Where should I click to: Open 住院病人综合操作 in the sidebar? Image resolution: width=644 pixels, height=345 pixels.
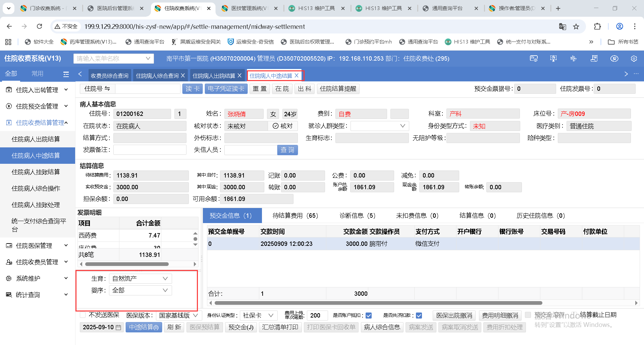coord(38,188)
